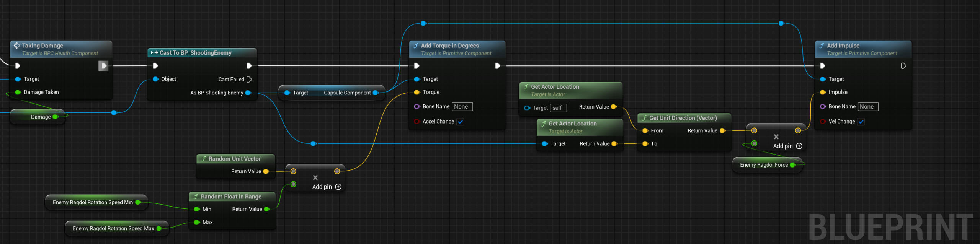
Task: Select the Get Unit Direction (Vector) node header
Action: coord(683,118)
